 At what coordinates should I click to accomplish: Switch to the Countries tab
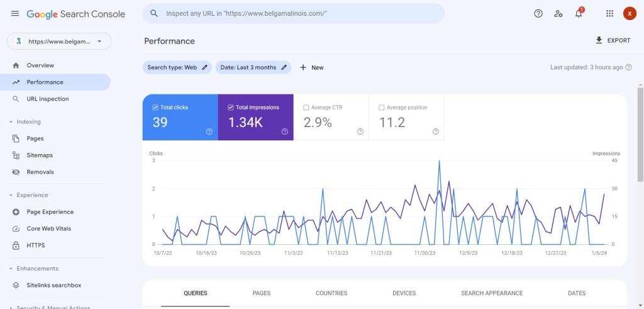click(331, 293)
